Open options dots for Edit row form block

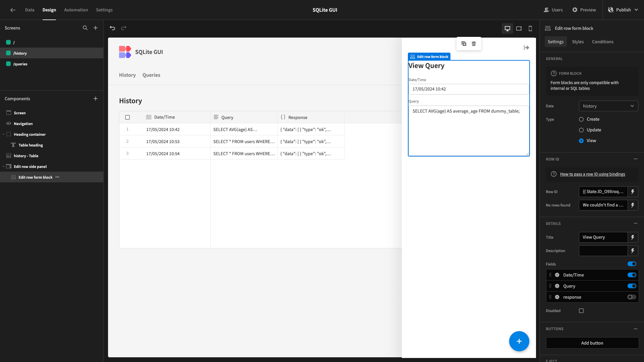(x=57, y=177)
